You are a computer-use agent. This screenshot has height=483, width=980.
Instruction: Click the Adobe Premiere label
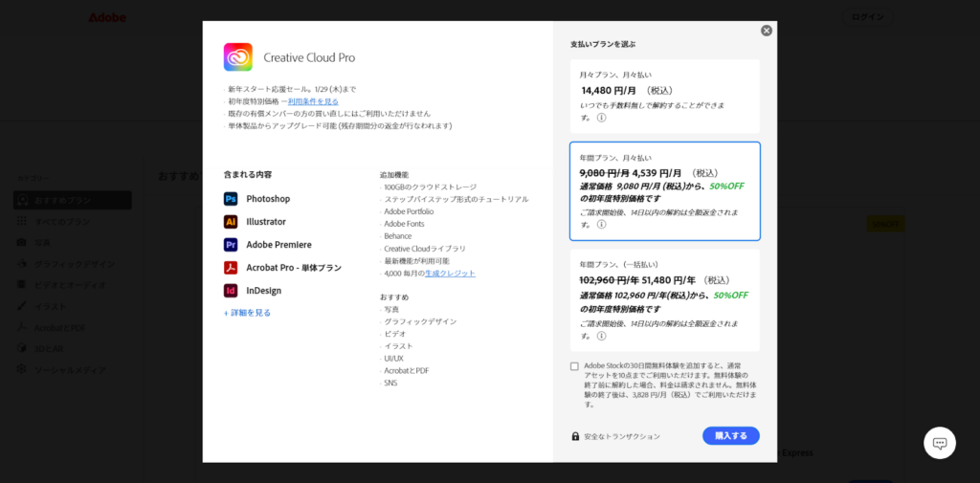pyautogui.click(x=278, y=244)
